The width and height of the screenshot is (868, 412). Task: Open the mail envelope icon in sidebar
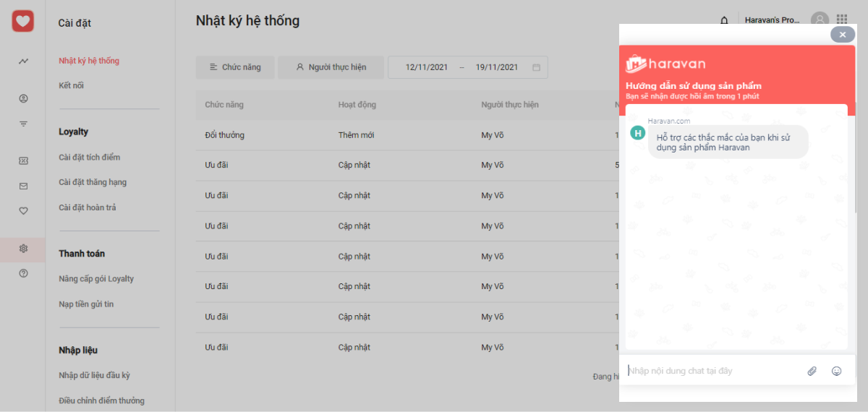click(x=23, y=186)
